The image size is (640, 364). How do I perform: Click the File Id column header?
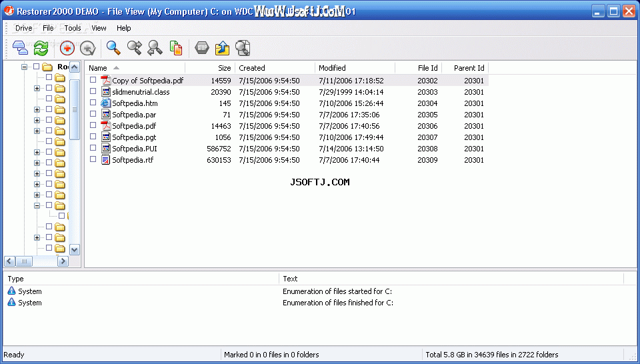point(419,68)
